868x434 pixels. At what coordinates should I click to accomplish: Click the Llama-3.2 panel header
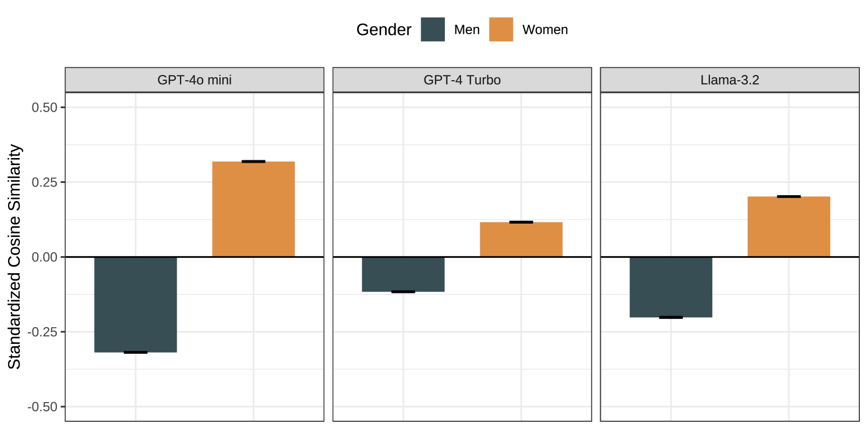click(729, 80)
